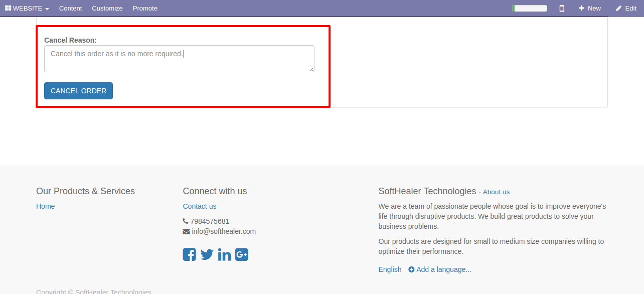Open the Facebook social icon

coord(190,254)
